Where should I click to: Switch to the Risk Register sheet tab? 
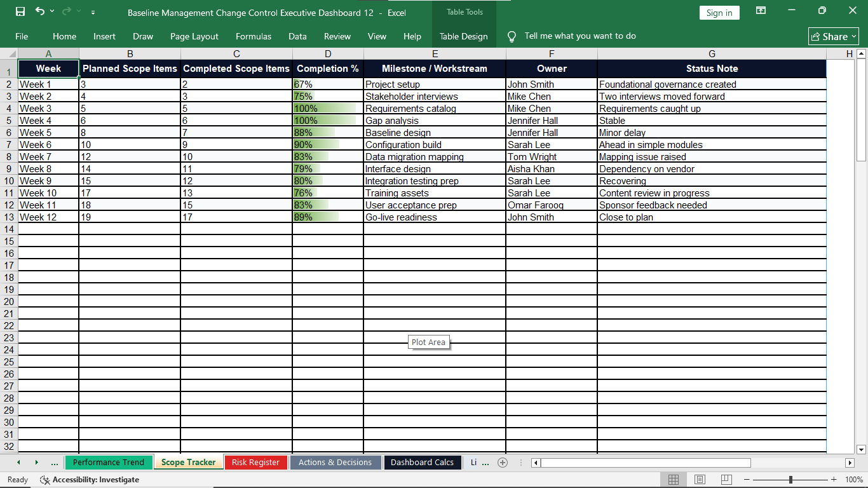coord(255,463)
